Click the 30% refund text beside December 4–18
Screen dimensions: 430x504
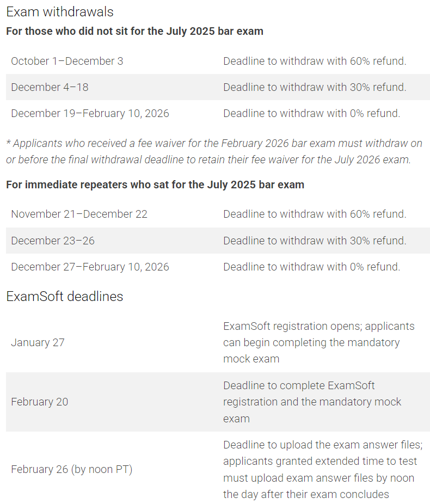[315, 87]
